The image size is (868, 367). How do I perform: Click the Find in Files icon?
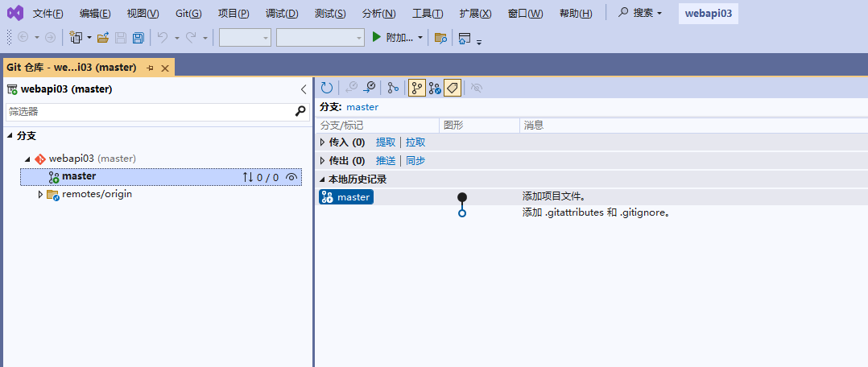pos(440,38)
